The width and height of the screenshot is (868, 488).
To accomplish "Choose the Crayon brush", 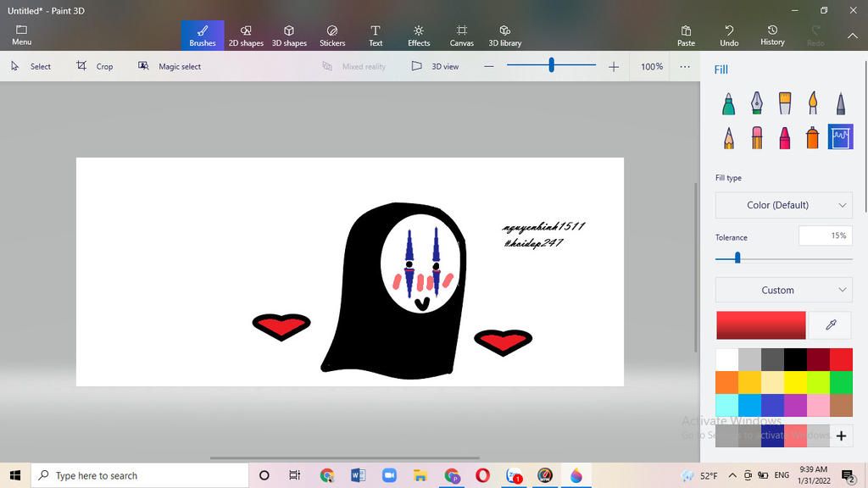I will click(x=784, y=137).
